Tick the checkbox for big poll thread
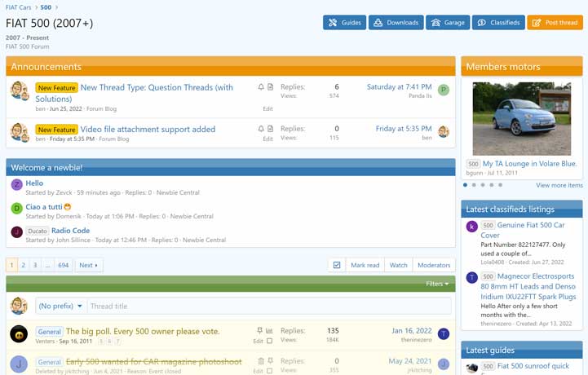This screenshot has height=375, width=588. (269, 341)
